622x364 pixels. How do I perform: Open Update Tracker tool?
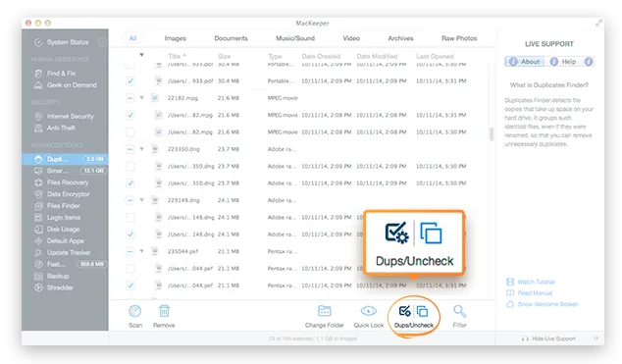[62, 252]
